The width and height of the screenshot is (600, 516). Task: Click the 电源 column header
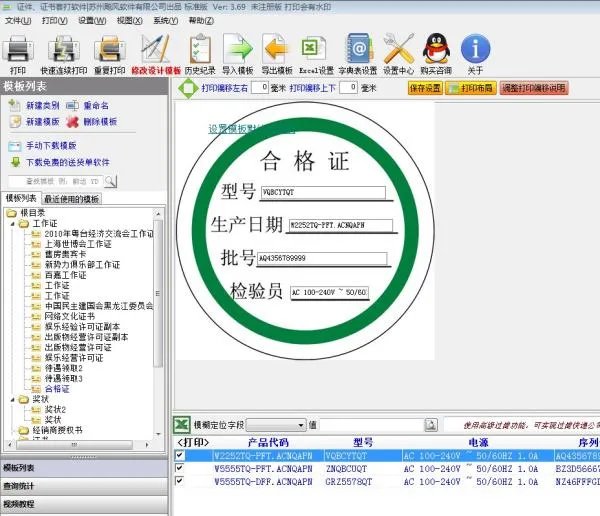pos(478,443)
